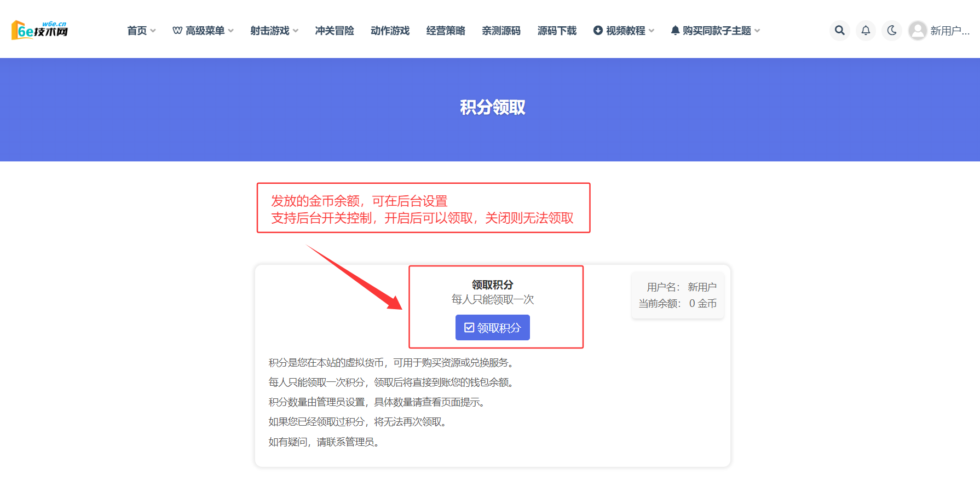Image resolution: width=980 pixels, height=493 pixels.
Task: Open the 动作游戏 menu item
Action: click(x=390, y=31)
